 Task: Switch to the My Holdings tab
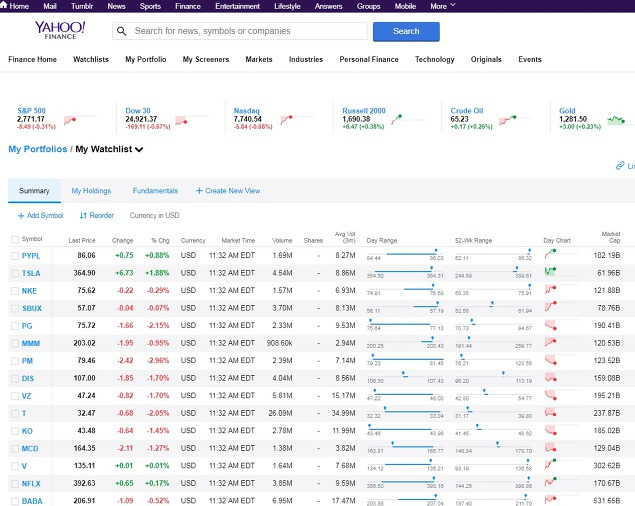click(91, 191)
